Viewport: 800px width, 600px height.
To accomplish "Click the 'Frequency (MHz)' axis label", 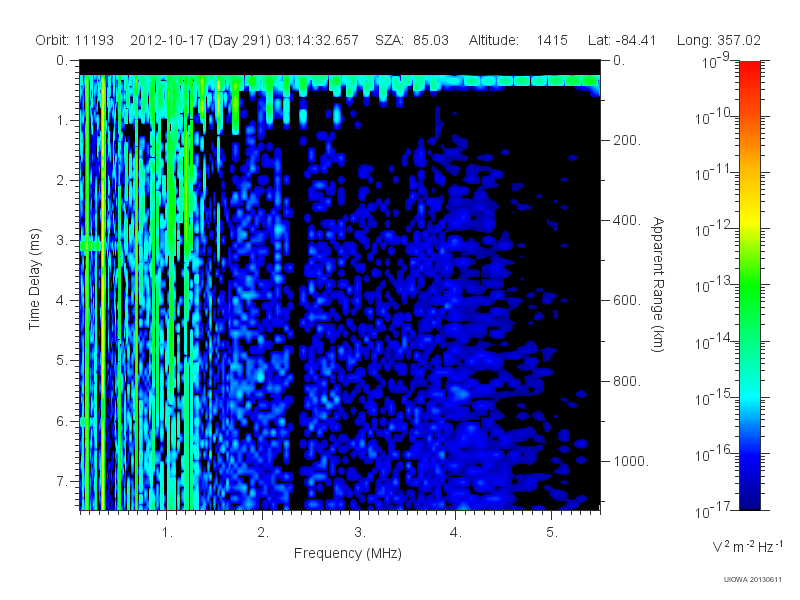I will pyautogui.click(x=347, y=553).
